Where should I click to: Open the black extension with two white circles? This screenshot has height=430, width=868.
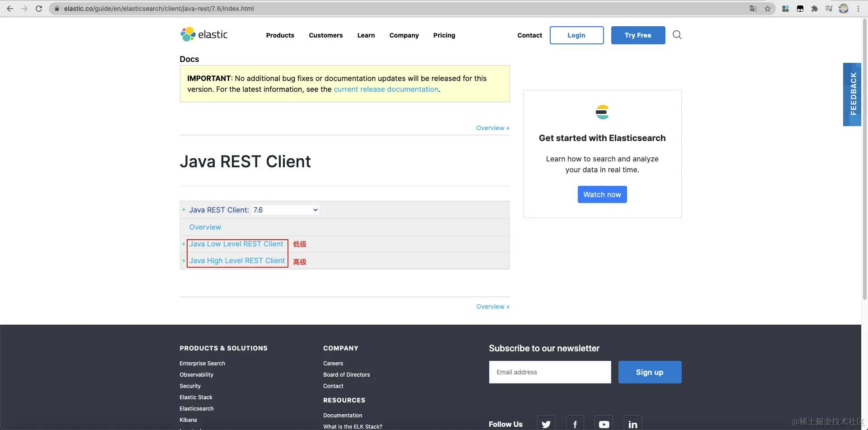800,9
